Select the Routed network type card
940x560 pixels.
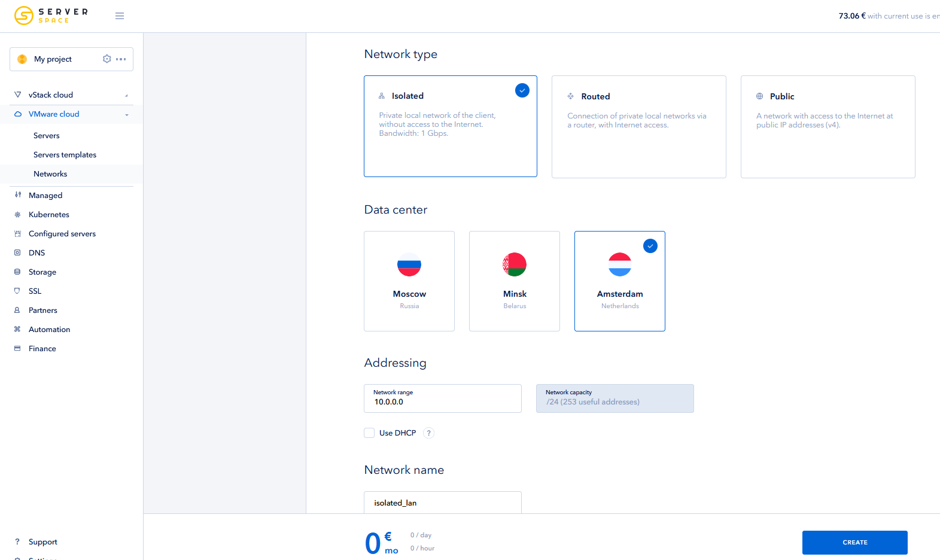(x=638, y=127)
